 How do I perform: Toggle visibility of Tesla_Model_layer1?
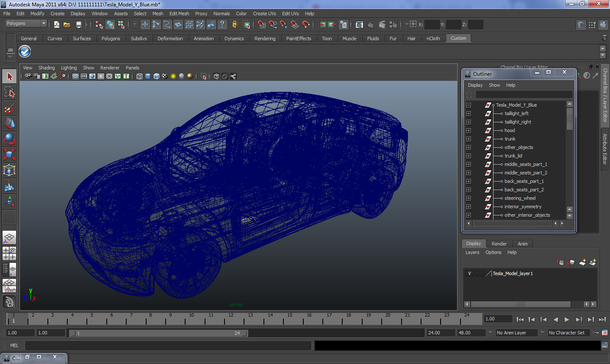click(469, 273)
